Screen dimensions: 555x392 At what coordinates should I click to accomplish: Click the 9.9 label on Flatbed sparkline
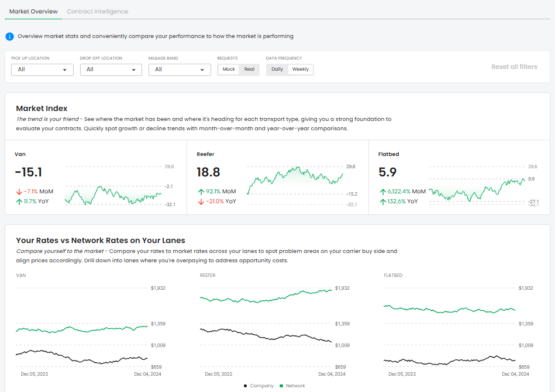tap(531, 179)
